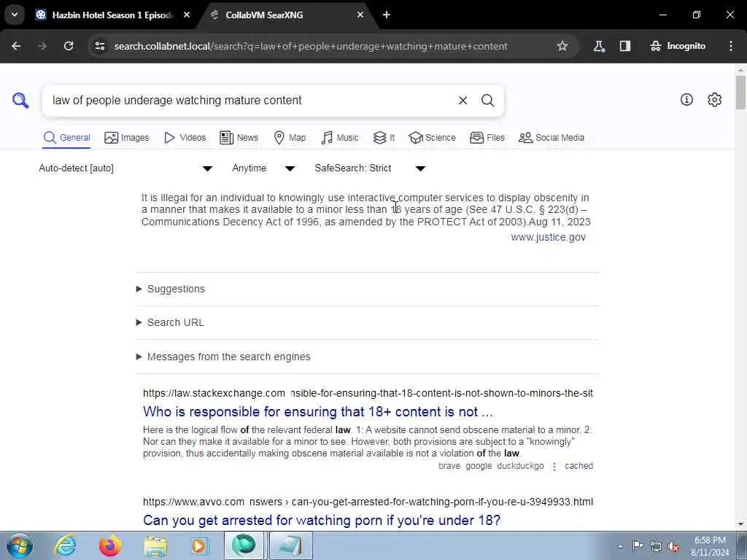Go back with browser back arrow
Image resolution: width=747 pixels, height=560 pixels.
click(16, 46)
